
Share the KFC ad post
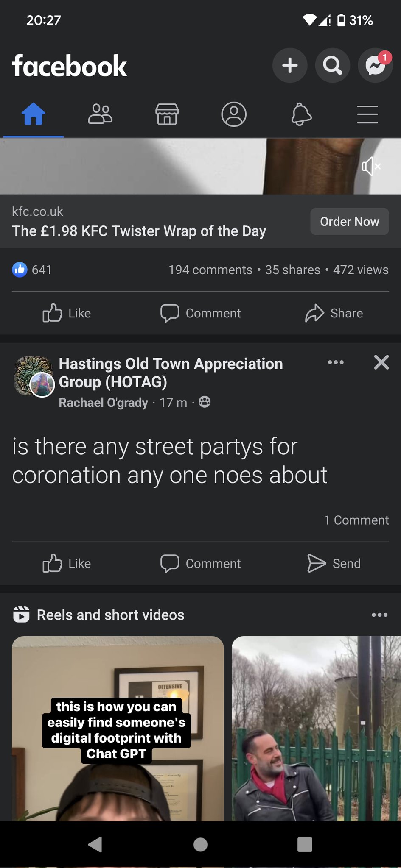coord(334,313)
